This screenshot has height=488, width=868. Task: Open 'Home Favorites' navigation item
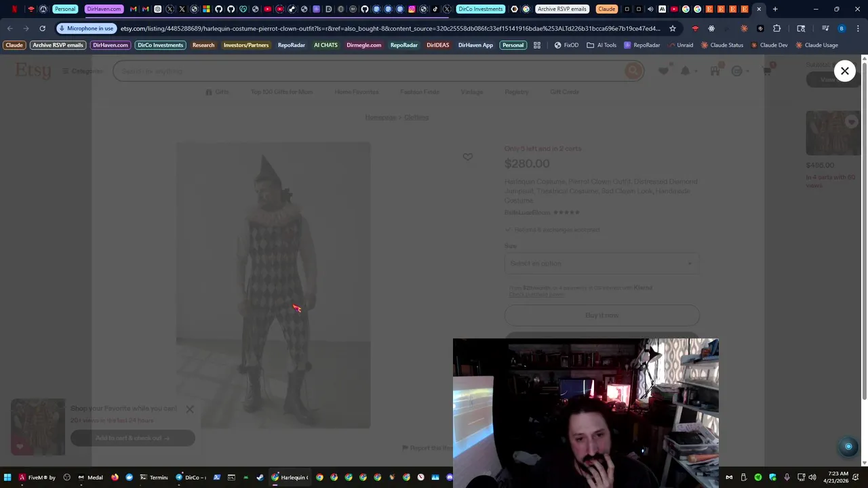click(x=357, y=92)
